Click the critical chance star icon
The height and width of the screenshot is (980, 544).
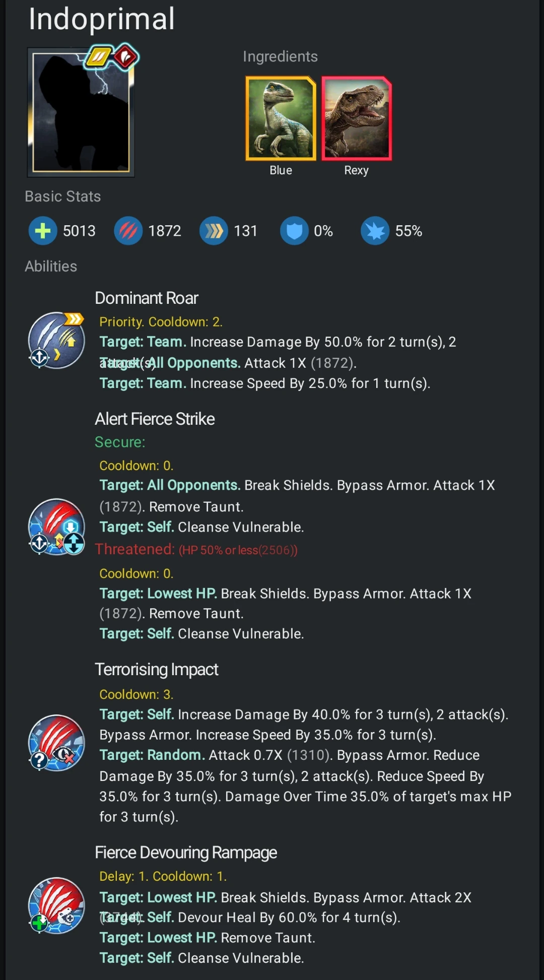[375, 231]
